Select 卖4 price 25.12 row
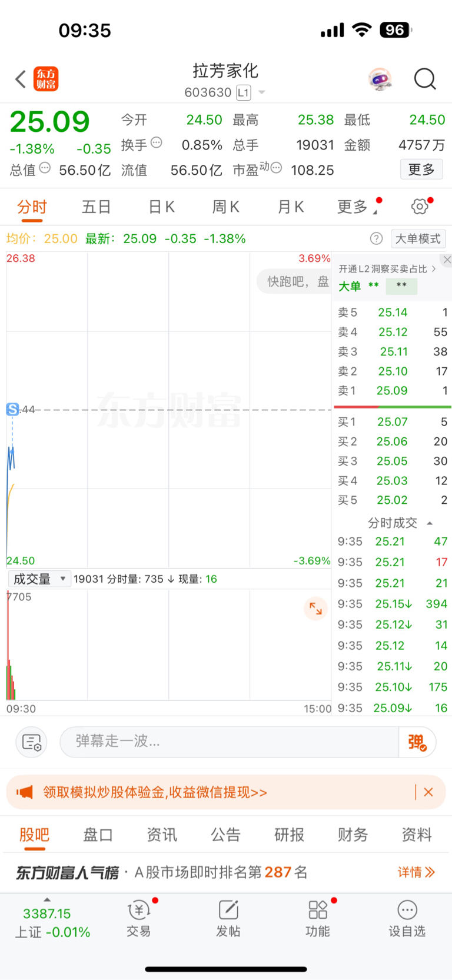The width and height of the screenshot is (452, 980). (x=393, y=332)
